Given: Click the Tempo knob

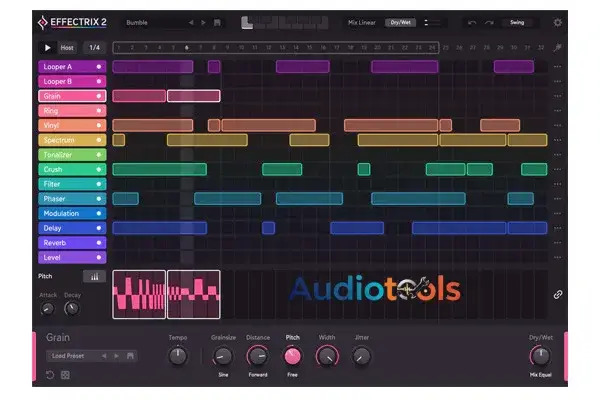Looking at the screenshot, I should (178, 356).
